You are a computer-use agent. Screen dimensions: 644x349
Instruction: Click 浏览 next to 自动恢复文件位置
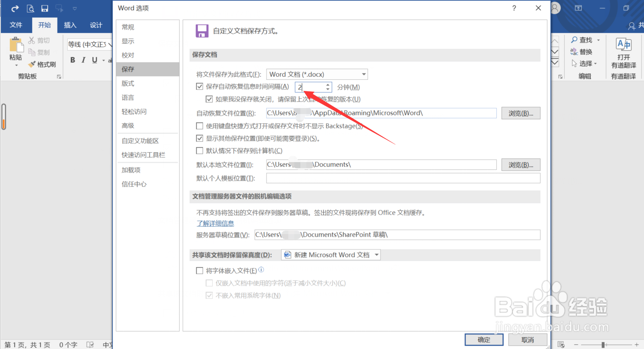pyautogui.click(x=521, y=113)
